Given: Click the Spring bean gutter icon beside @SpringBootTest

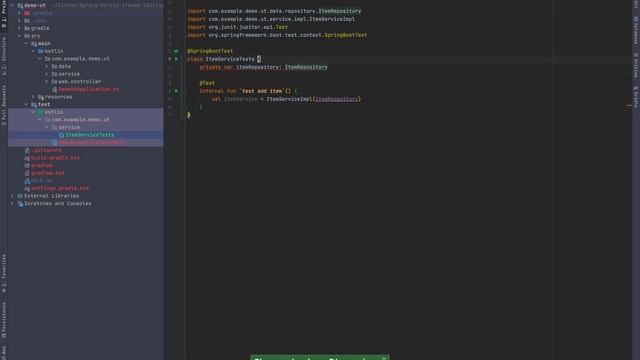Looking at the screenshot, I should (176, 51).
